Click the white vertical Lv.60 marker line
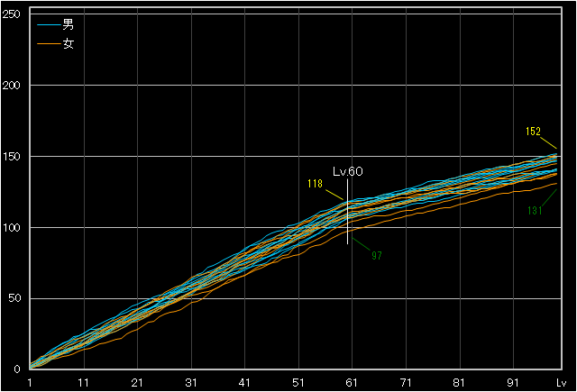 pos(347,212)
